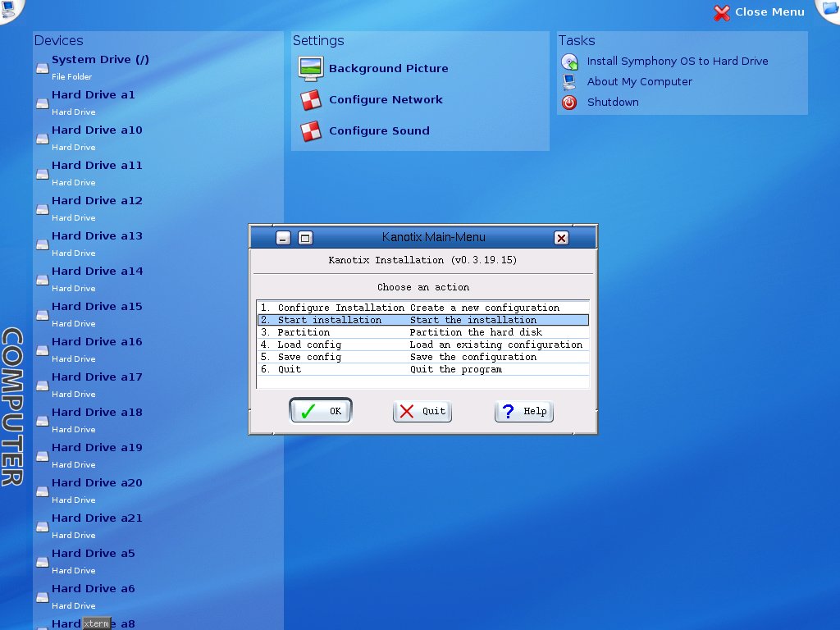Viewport: 840px width, 630px height.
Task: Select 1. Configure Installation action
Action: click(x=423, y=308)
